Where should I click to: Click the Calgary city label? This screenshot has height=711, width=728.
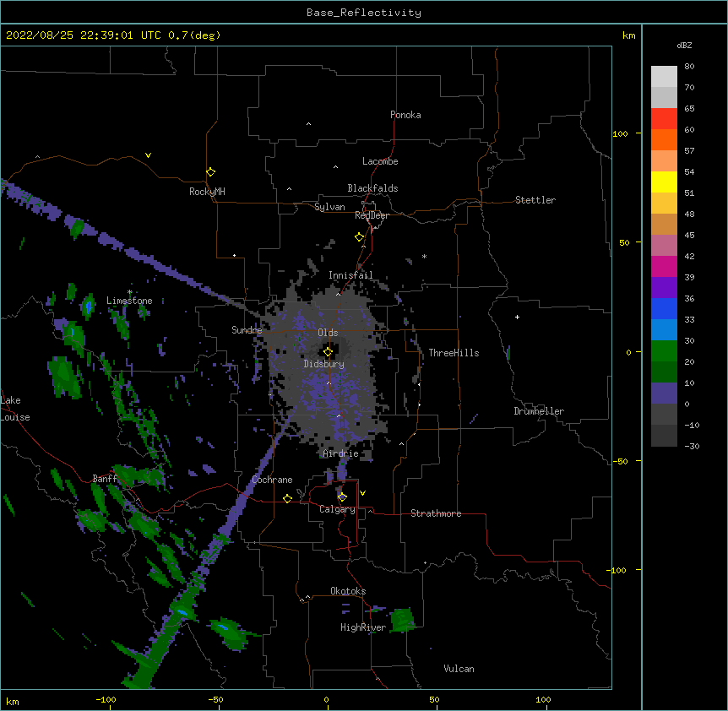337,509
